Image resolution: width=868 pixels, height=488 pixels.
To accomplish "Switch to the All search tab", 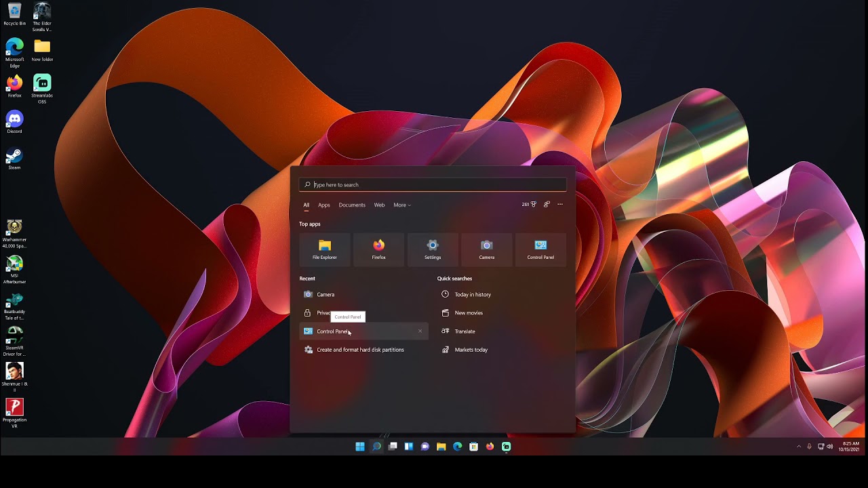I will [x=306, y=205].
